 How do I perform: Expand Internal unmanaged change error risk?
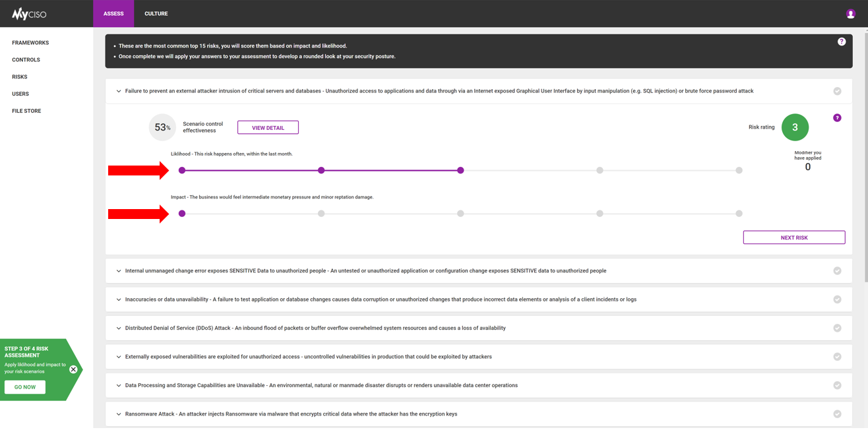pos(119,271)
